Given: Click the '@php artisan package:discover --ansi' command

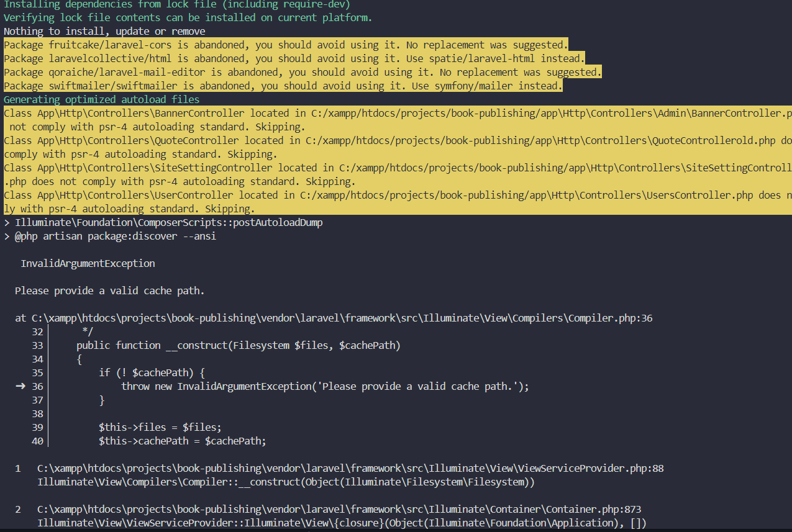Looking at the screenshot, I should (115, 236).
